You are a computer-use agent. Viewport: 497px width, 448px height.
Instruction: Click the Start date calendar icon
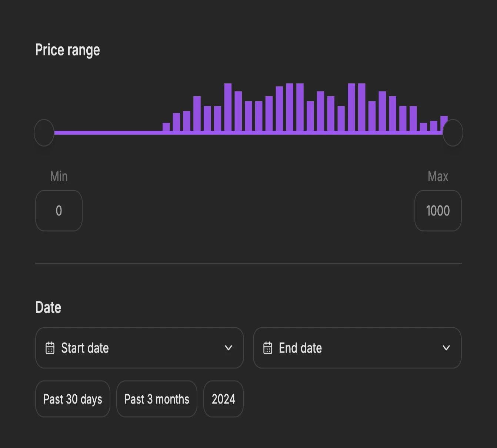[50, 348]
